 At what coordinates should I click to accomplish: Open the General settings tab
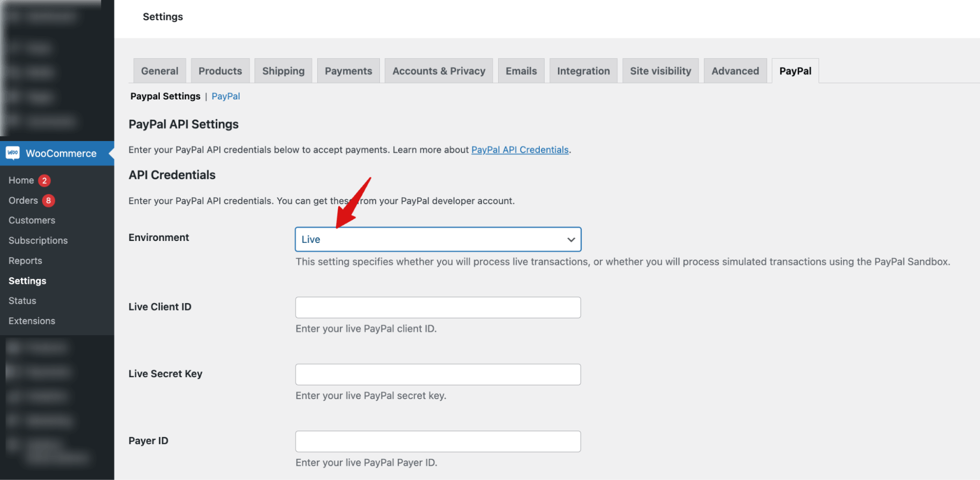click(x=159, y=71)
